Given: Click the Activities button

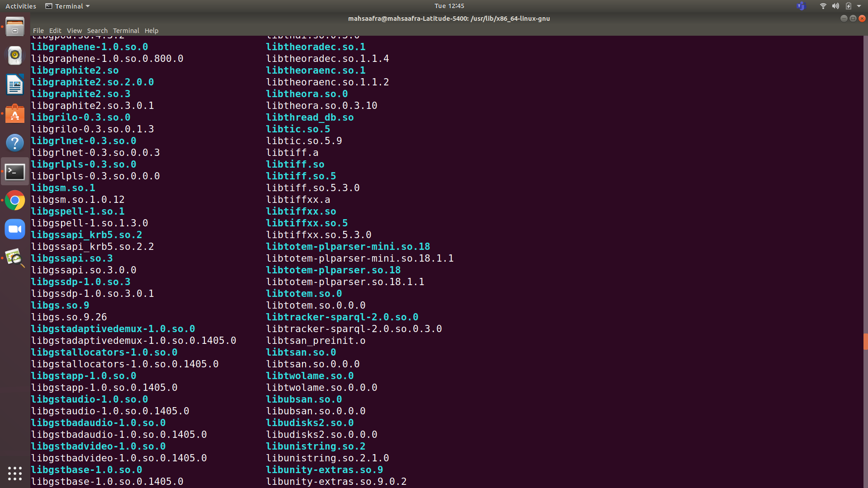Looking at the screenshot, I should (21, 6).
